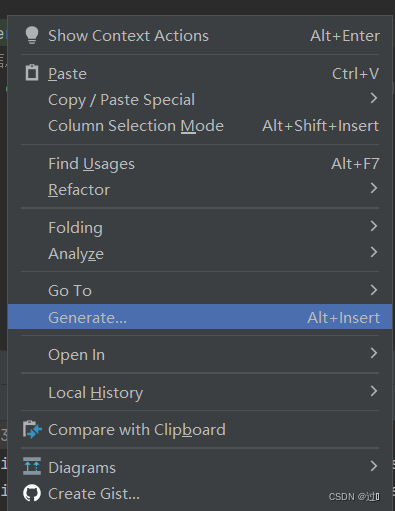This screenshot has height=511, width=395.
Task: Click the GitHub Create Gist icon
Action: [32, 493]
